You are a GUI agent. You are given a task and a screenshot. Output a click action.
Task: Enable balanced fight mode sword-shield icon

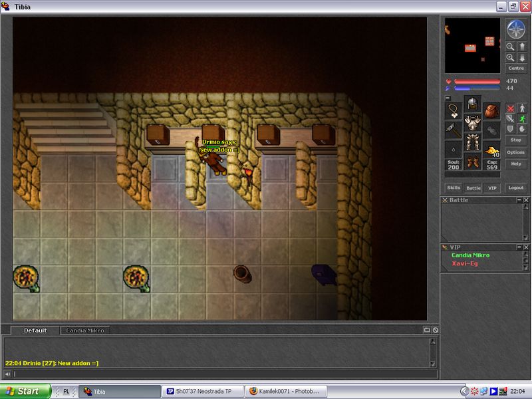(x=510, y=118)
